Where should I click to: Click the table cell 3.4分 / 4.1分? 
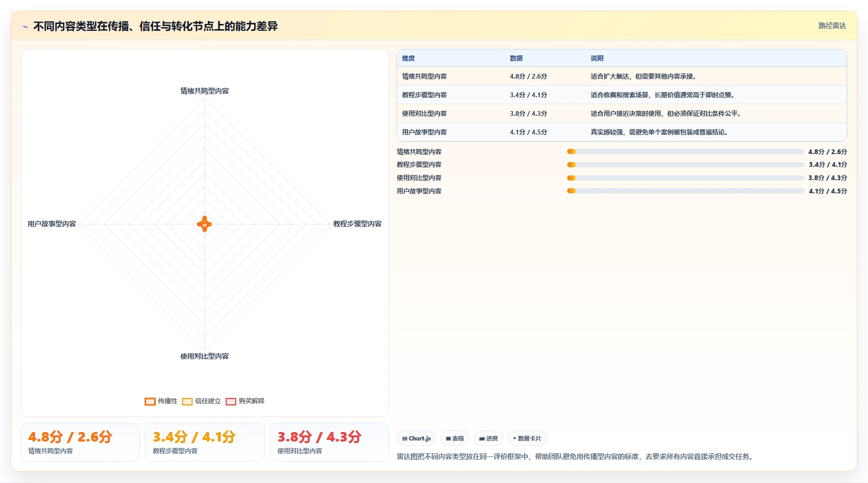click(528, 95)
